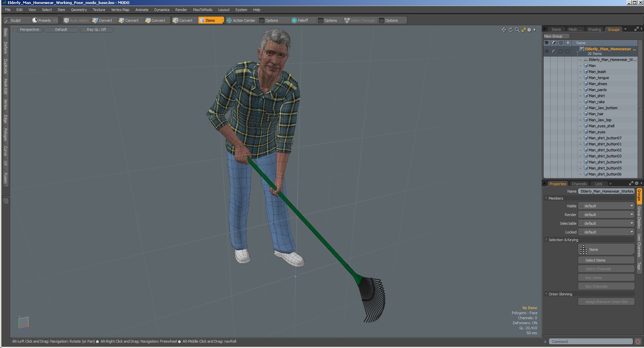Toggle visibility eye of Elderly_Man_Homewear group
Image resolution: width=644 pixels, height=348 pixels.
[x=547, y=51]
